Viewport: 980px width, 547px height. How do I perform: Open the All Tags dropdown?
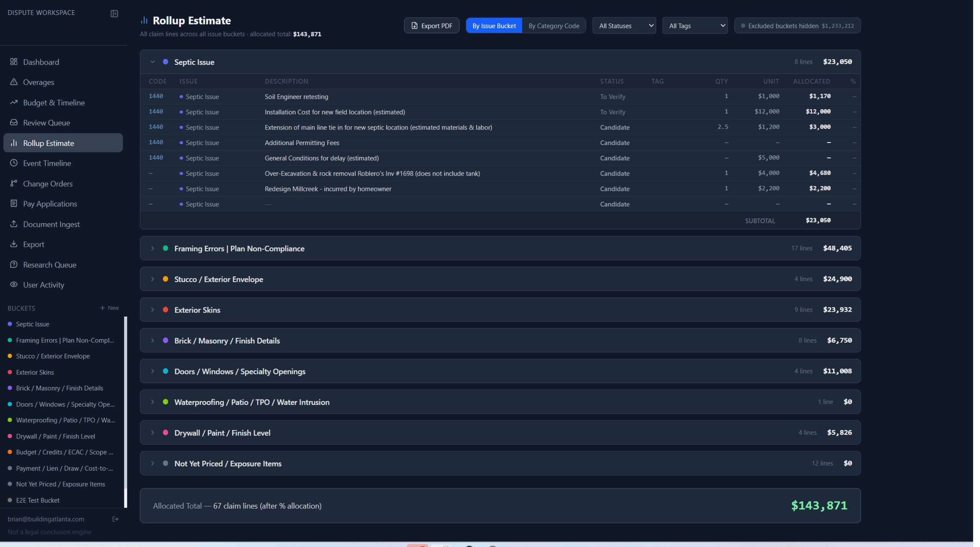(x=695, y=26)
